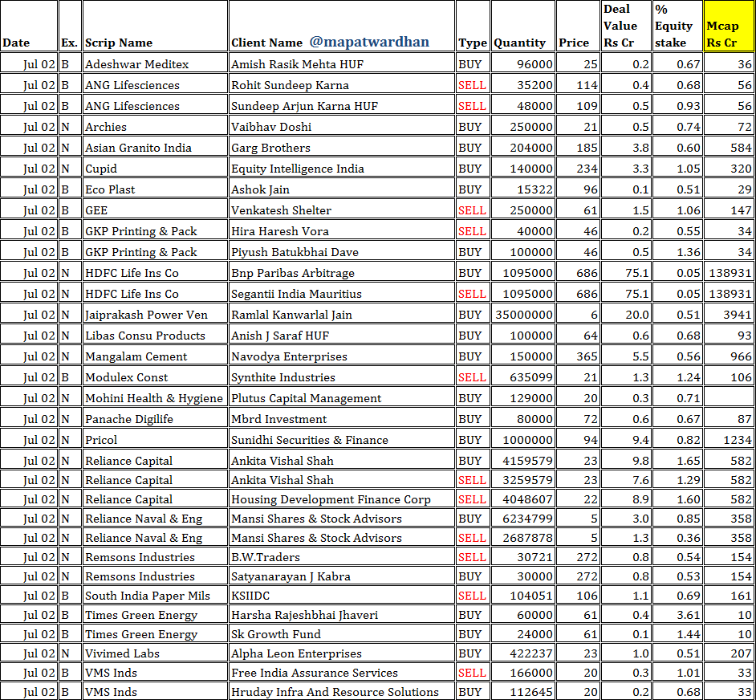The image size is (756, 700).
Task: Select Rohit Sundeep Karna client cell
Action: click(342, 85)
